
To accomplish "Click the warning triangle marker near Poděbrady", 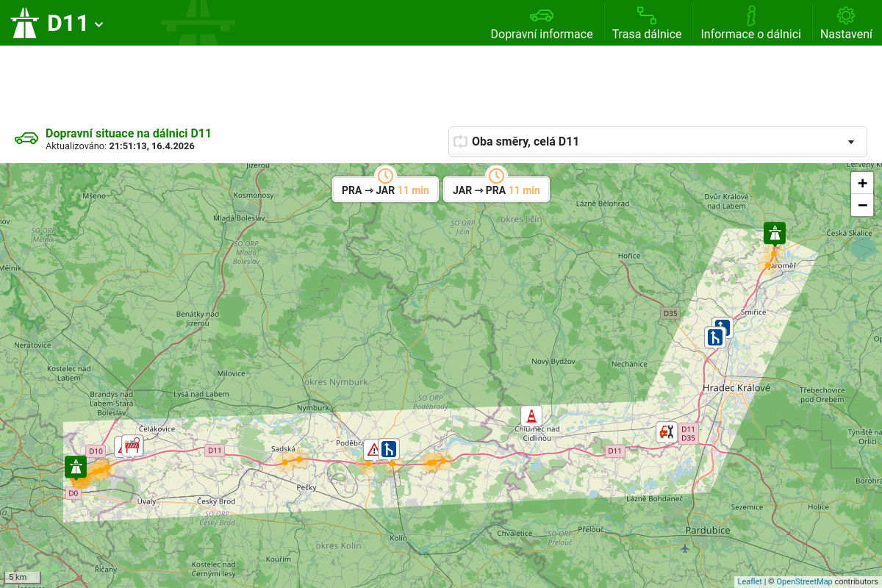I will [372, 449].
